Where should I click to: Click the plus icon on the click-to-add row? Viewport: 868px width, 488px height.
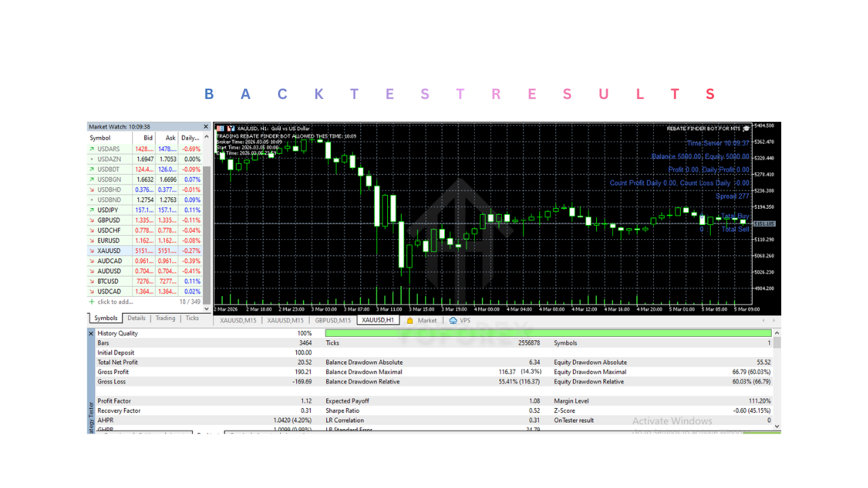pyautogui.click(x=91, y=302)
